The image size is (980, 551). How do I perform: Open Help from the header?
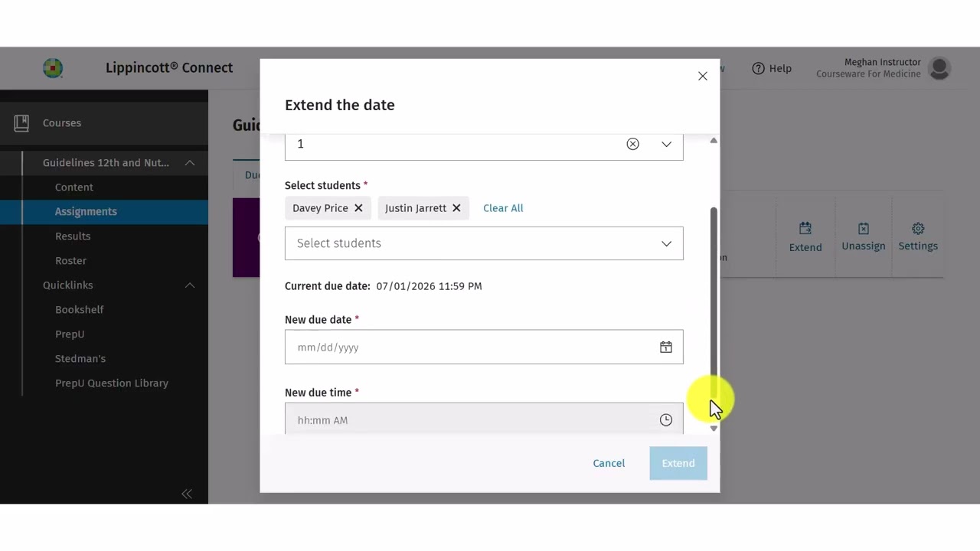(772, 68)
